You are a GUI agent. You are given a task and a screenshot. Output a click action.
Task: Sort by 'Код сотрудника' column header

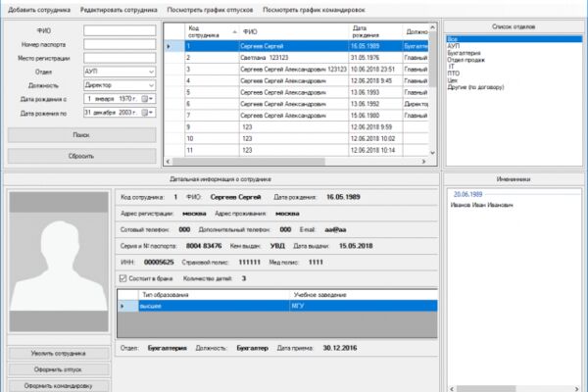click(212, 31)
